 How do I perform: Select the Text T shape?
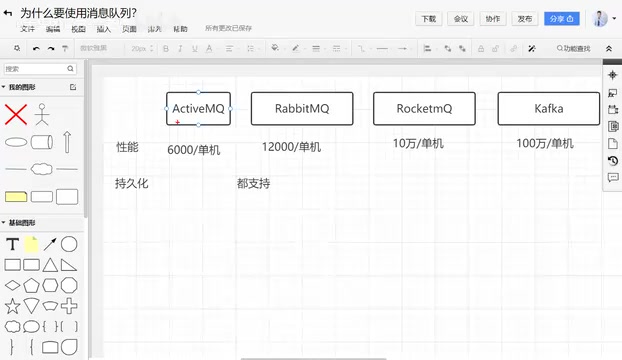pos(12,244)
